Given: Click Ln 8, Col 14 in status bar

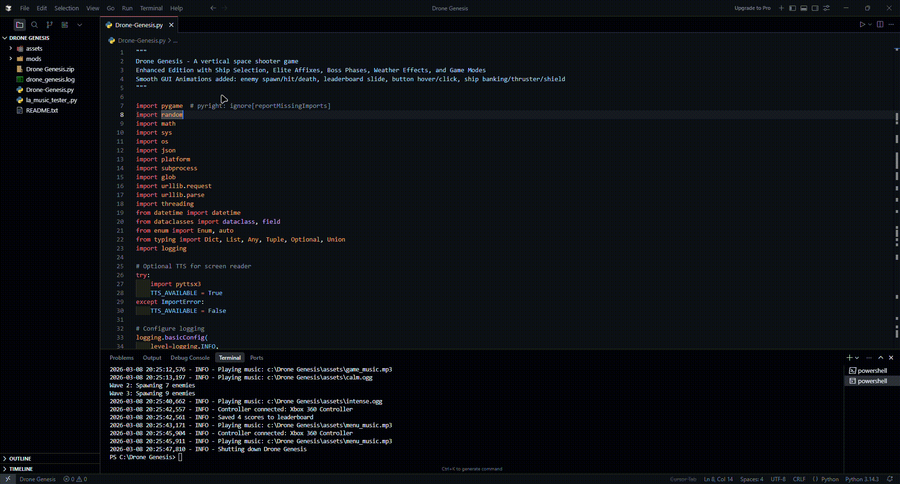Looking at the screenshot, I should click(x=718, y=479).
